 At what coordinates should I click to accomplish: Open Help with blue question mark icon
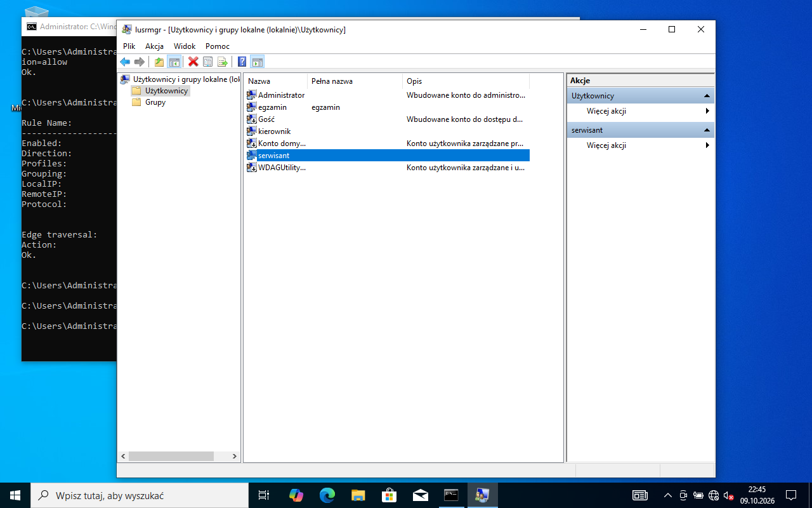coord(242,62)
